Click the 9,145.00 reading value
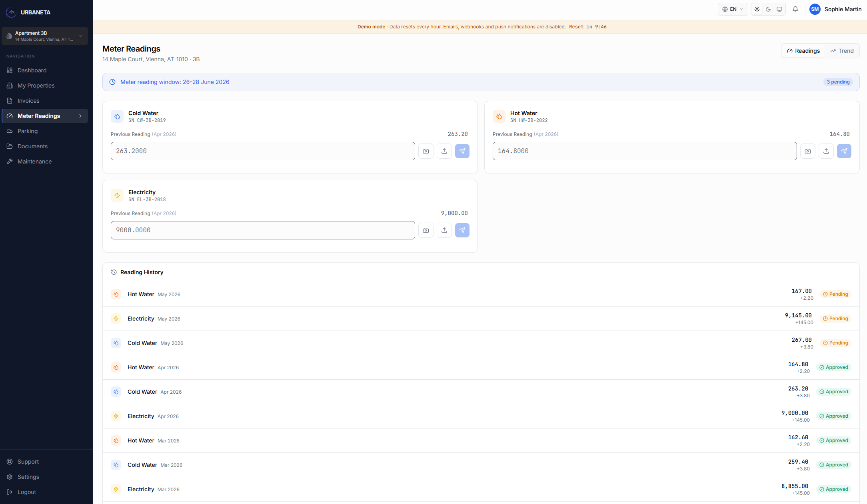Viewport: 867px width, 504px height. (x=798, y=315)
